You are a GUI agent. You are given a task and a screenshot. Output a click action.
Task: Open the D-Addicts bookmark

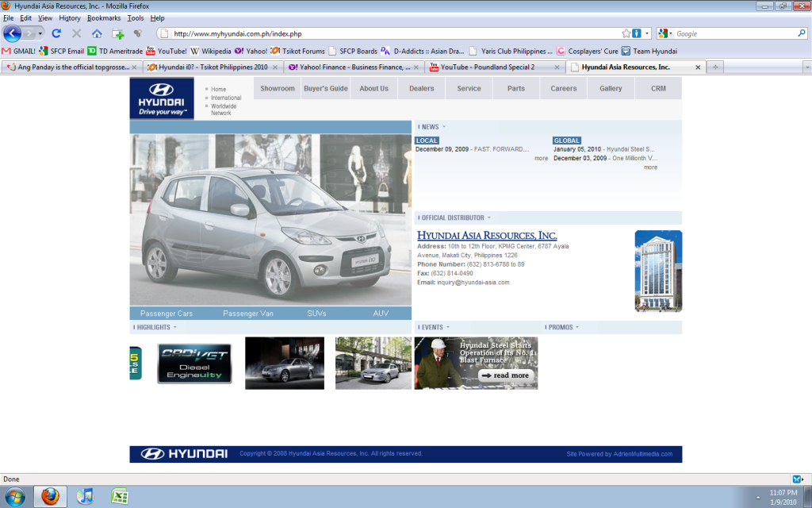tap(423, 52)
